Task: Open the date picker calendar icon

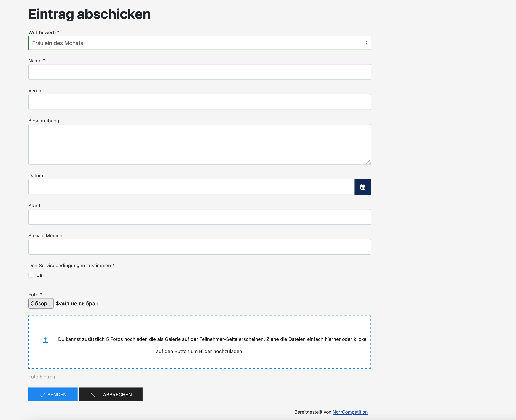Action: pyautogui.click(x=363, y=187)
